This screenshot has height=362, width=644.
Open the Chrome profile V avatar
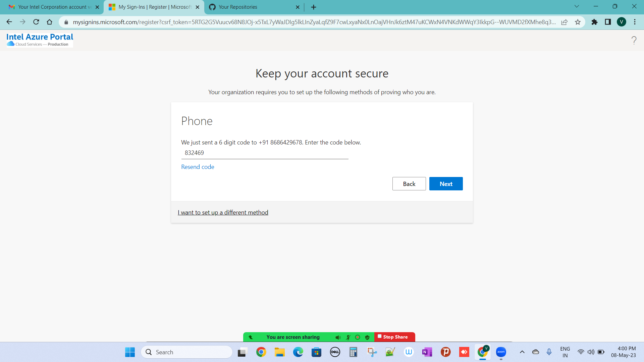[621, 22]
